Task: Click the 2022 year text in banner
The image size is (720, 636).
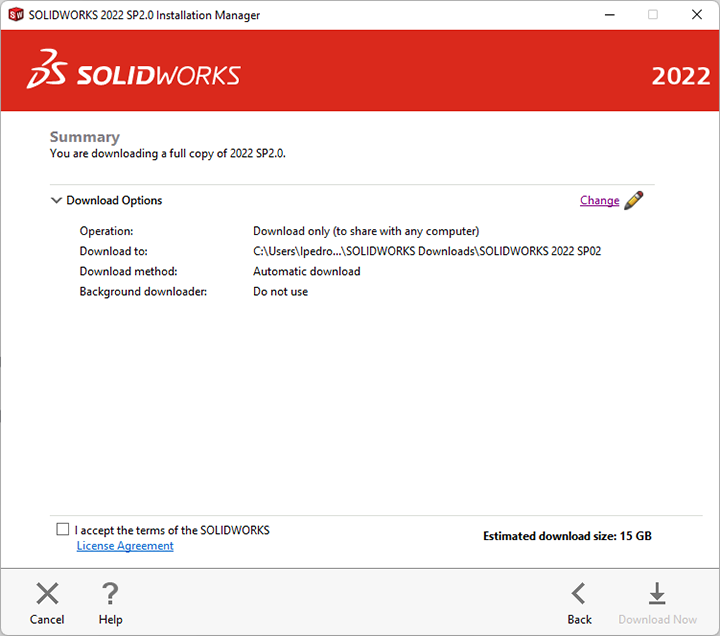Action: [x=681, y=76]
